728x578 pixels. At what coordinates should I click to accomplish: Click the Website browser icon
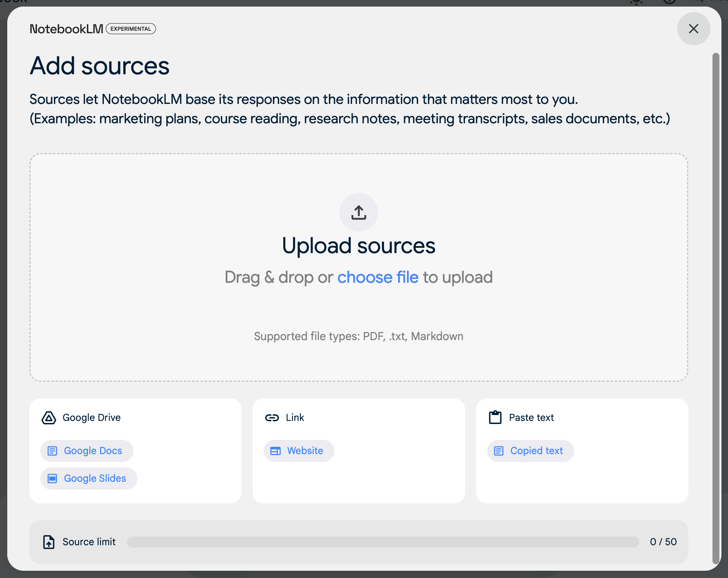pos(275,451)
